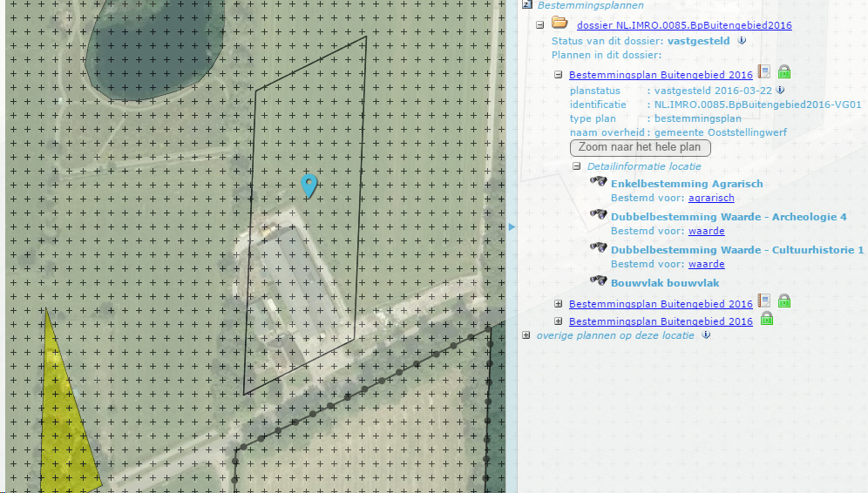This screenshot has width=868, height=493.
Task: Click Plannen in dit dossier label
Action: coord(607,56)
